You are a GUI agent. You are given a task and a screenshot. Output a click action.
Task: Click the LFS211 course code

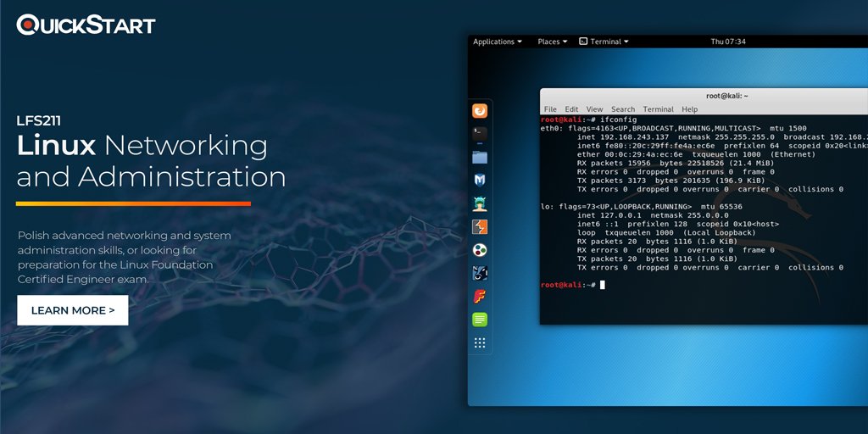[39, 120]
